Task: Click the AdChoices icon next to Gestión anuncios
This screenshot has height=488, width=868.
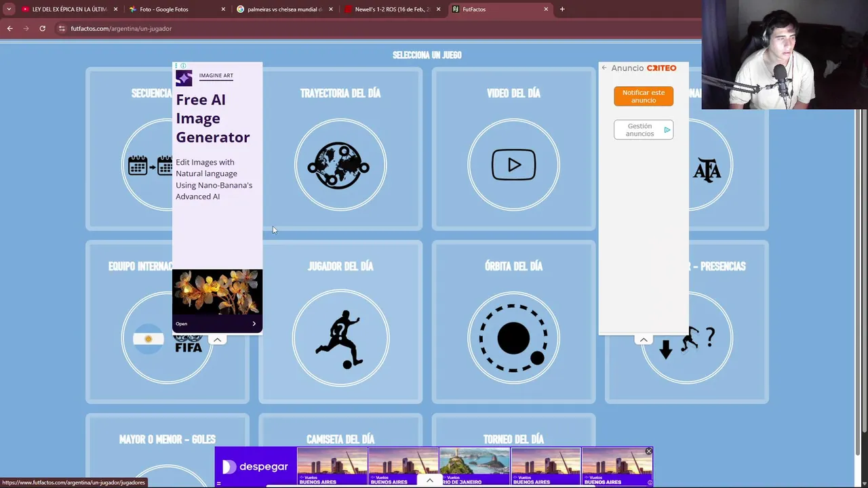Action: point(667,130)
